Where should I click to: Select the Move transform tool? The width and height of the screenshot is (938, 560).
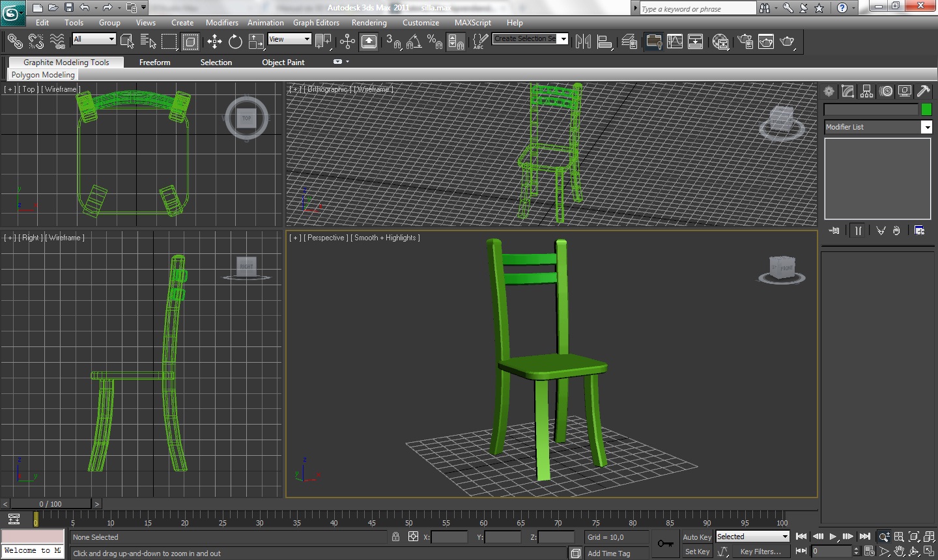pyautogui.click(x=214, y=42)
